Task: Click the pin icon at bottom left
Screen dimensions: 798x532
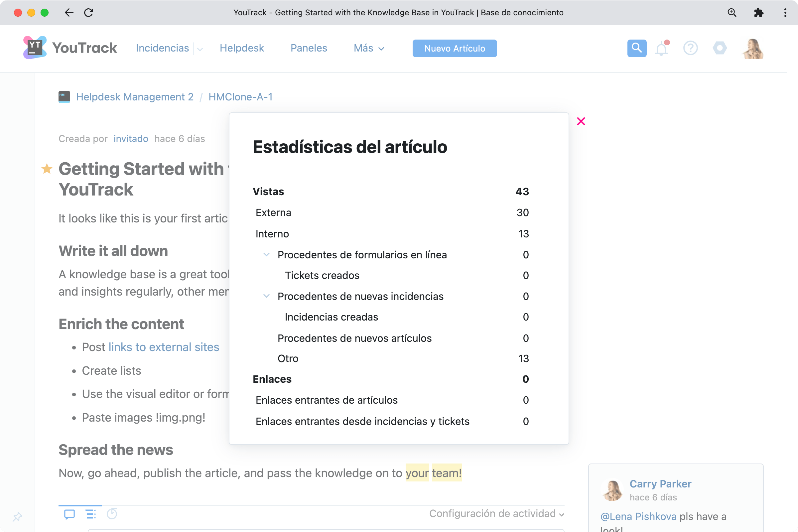Action: [x=17, y=517]
